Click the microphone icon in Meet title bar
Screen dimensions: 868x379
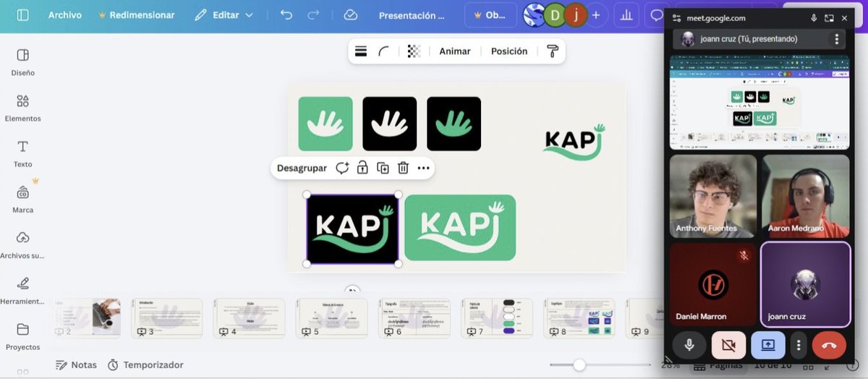814,18
